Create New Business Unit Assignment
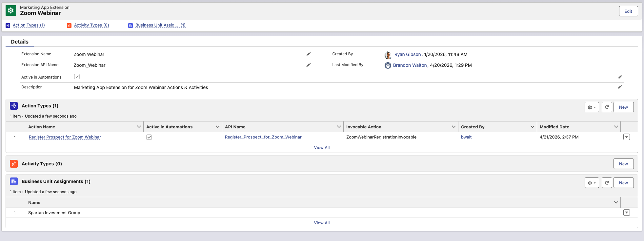Image resolution: width=644 pixels, height=241 pixels. (623, 183)
